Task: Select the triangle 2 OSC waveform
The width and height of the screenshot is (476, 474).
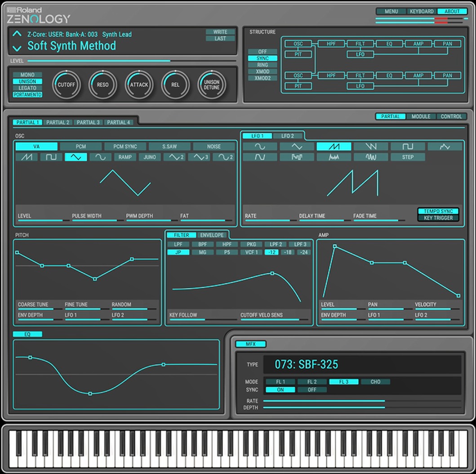Action: tap(174, 157)
